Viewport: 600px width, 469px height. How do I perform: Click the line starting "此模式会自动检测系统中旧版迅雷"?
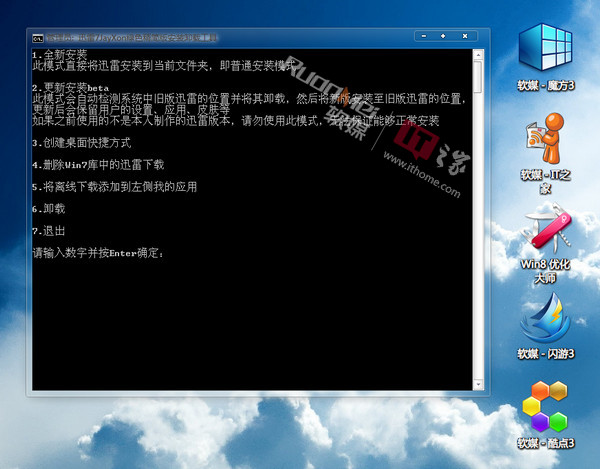coord(250,99)
